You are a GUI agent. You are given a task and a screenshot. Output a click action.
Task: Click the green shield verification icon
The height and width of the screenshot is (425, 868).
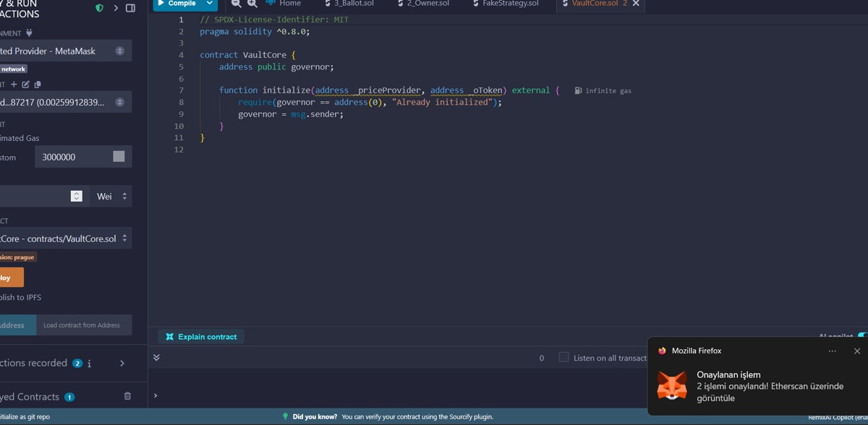[x=100, y=8]
